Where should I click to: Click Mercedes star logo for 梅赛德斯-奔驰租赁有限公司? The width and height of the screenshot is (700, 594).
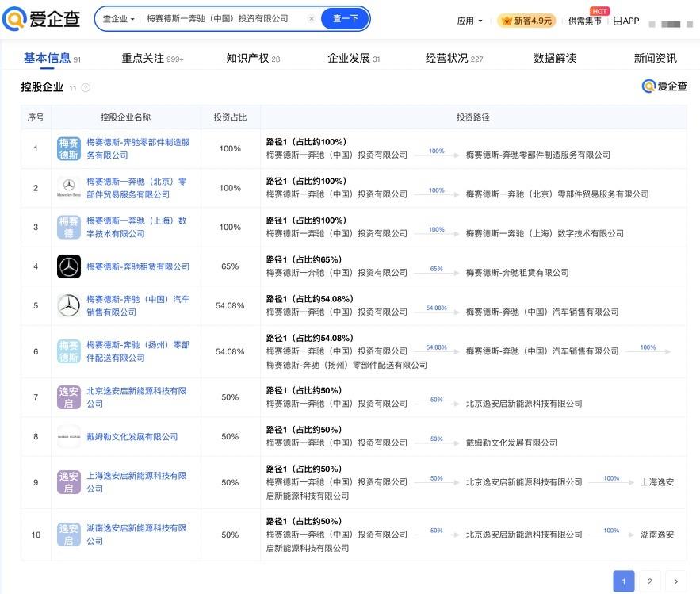(69, 266)
